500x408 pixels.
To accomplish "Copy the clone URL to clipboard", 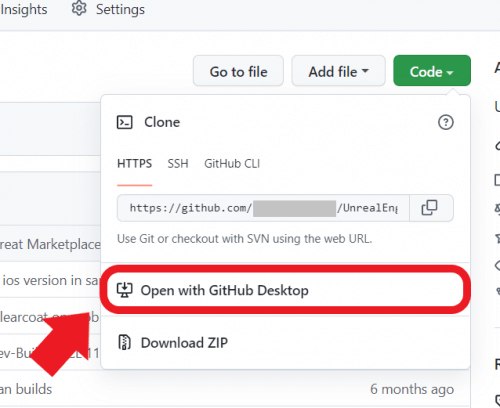I will coord(430,208).
